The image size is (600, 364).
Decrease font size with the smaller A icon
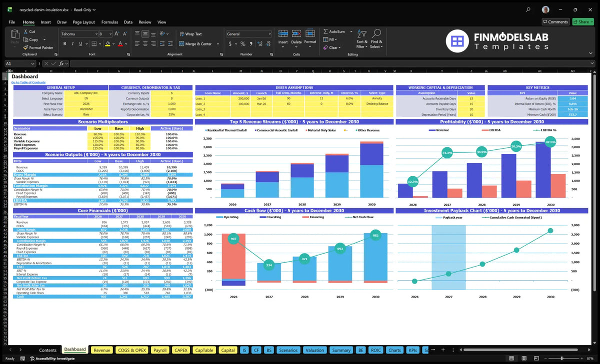(x=124, y=34)
